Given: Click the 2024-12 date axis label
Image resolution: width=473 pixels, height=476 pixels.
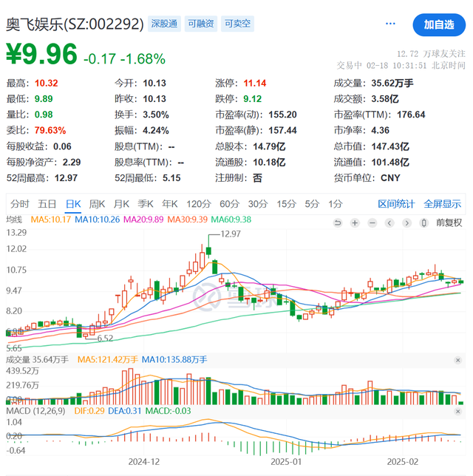Looking at the screenshot, I should (144, 462).
